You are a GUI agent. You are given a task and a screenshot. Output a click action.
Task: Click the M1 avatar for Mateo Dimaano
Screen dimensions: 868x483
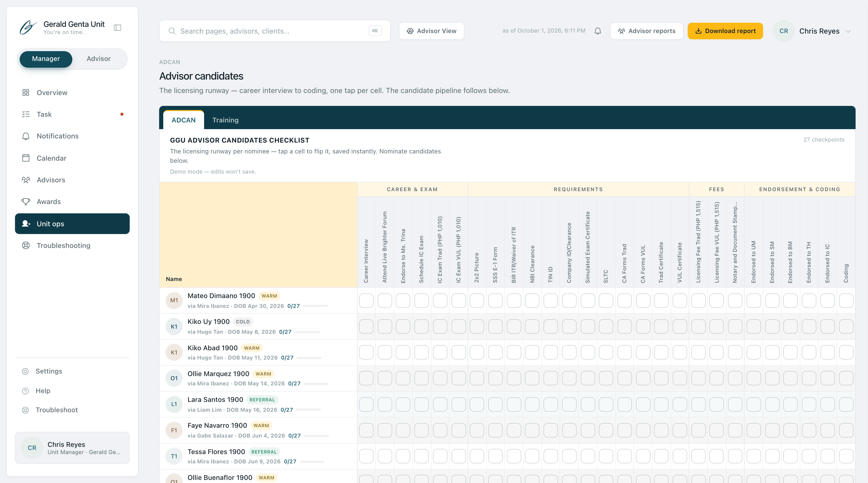pos(174,300)
